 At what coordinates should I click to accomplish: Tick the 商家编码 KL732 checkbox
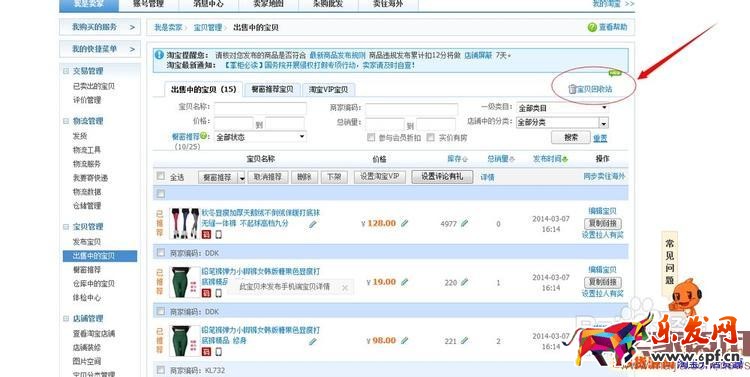[x=161, y=370]
